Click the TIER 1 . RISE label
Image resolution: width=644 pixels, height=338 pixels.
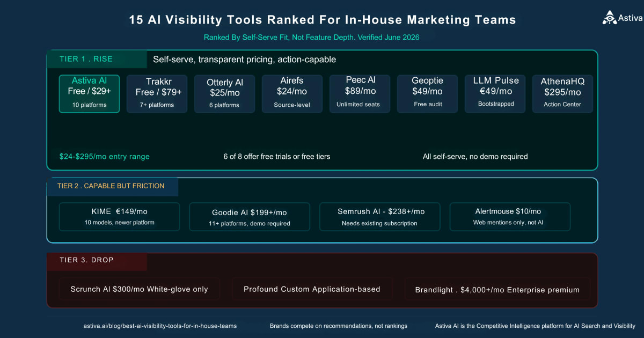[86, 59]
